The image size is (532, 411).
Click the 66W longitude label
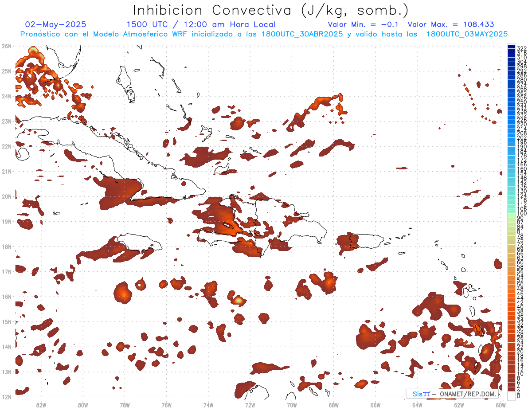(376, 405)
